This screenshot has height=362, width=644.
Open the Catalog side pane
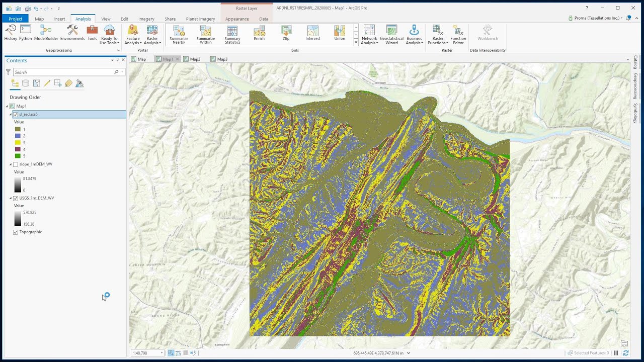pyautogui.click(x=635, y=62)
